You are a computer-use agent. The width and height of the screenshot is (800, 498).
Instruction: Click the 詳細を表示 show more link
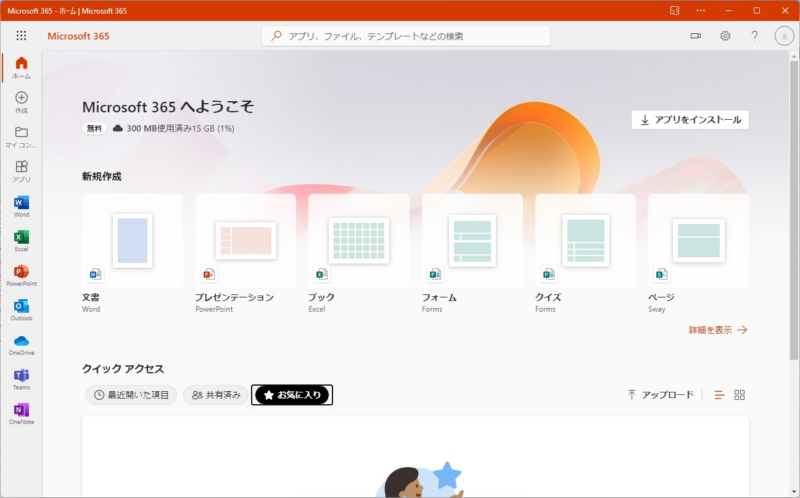click(718, 330)
